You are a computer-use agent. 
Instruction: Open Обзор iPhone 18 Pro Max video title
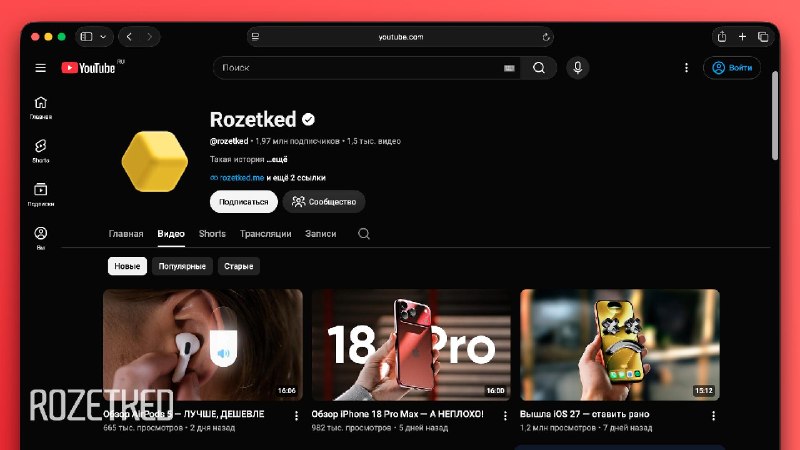[x=397, y=414]
